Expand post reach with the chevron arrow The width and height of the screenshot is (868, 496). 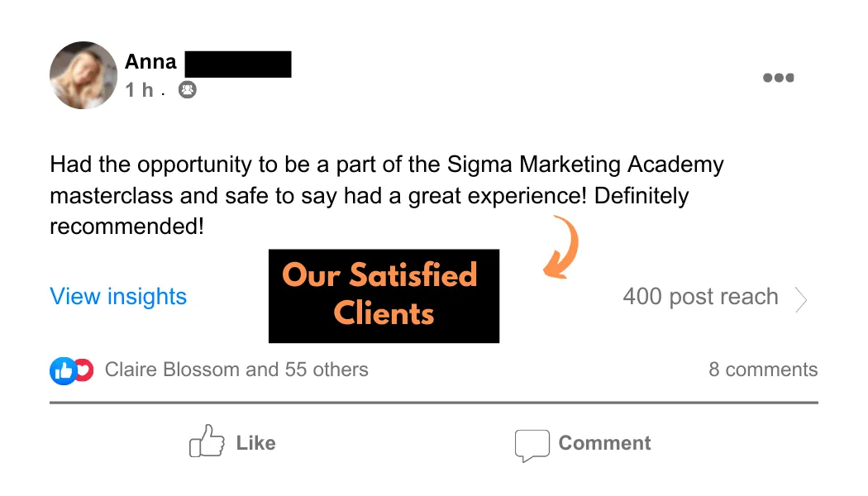801,299
